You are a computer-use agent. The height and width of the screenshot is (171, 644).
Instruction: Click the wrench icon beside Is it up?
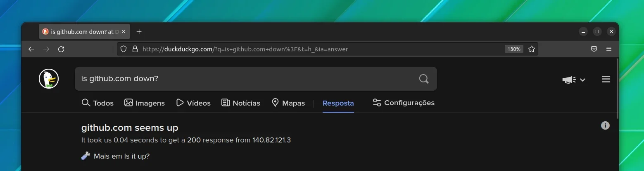(x=86, y=156)
